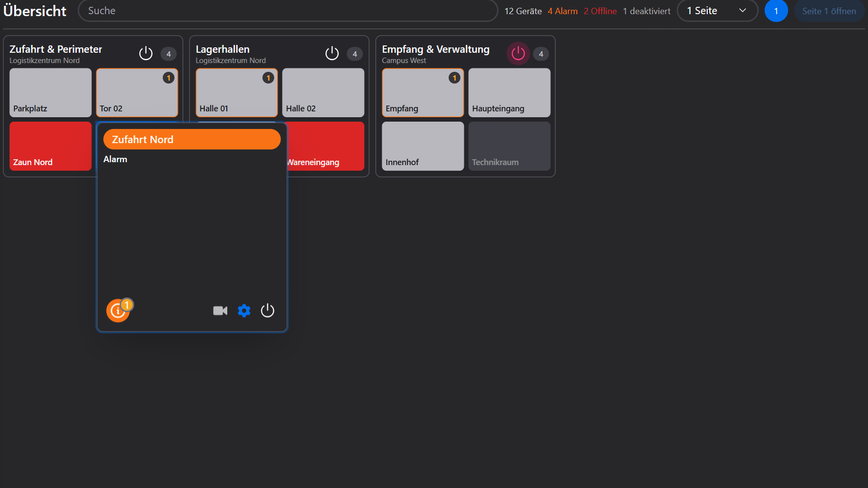868x488 pixels.
Task: Open camera view for Zufahrt Nord
Action: click(220, 311)
